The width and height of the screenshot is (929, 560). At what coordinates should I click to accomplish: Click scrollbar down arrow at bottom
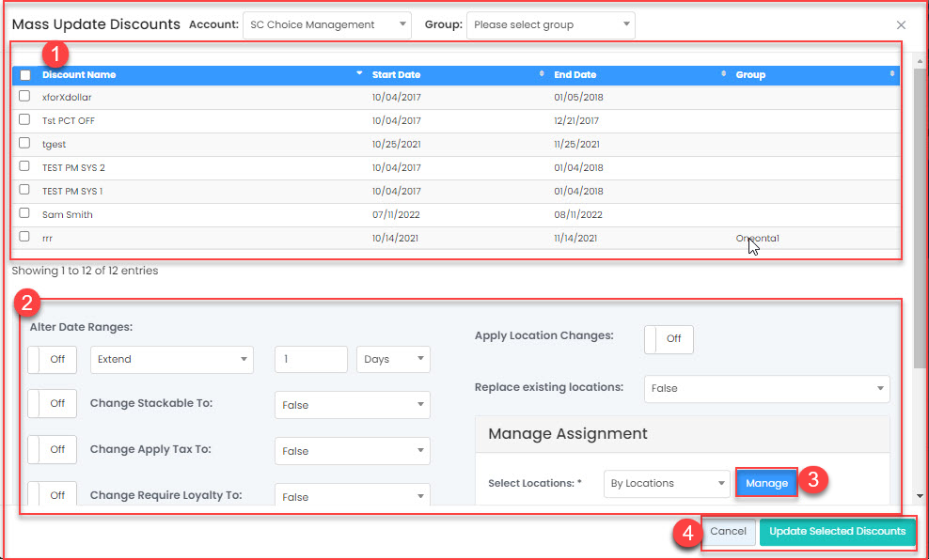tap(921, 496)
